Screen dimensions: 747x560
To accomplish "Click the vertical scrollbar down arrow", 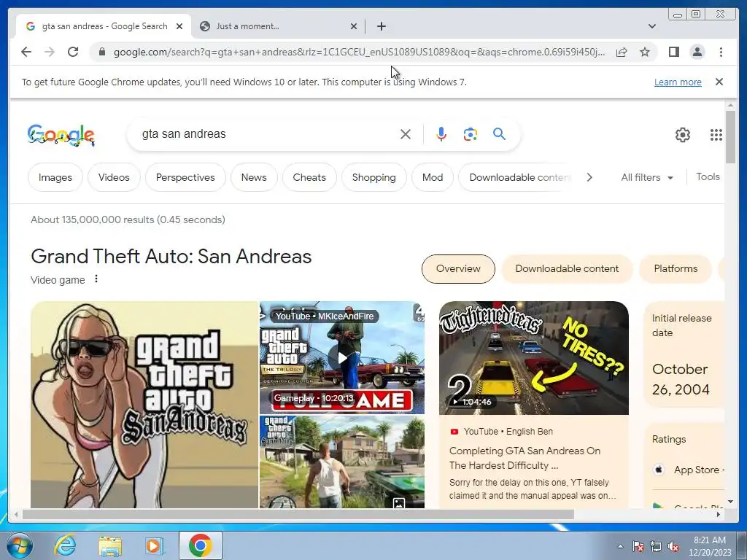I will [730, 502].
